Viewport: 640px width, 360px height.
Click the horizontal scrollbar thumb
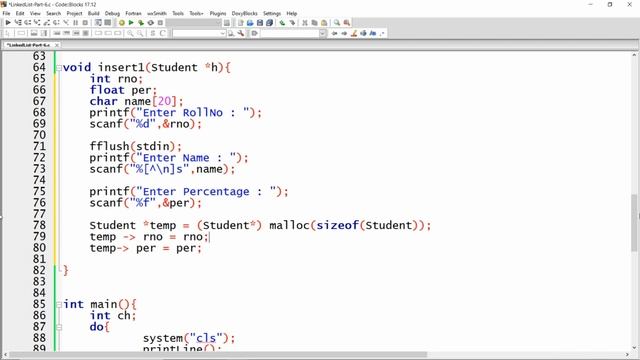[x=218, y=355]
